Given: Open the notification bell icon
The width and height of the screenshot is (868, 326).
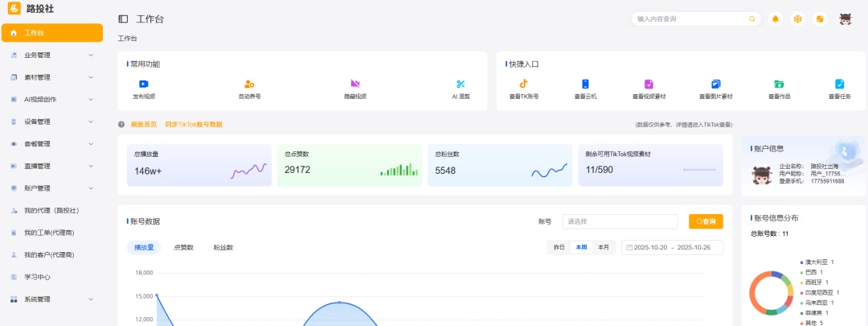Looking at the screenshot, I should (776, 19).
